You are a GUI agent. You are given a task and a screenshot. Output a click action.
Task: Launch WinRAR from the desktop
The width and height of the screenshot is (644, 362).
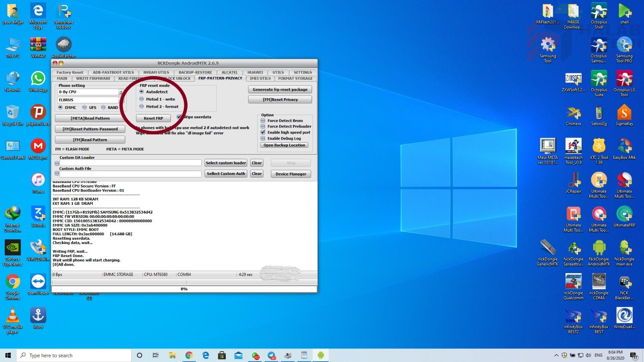click(38, 47)
